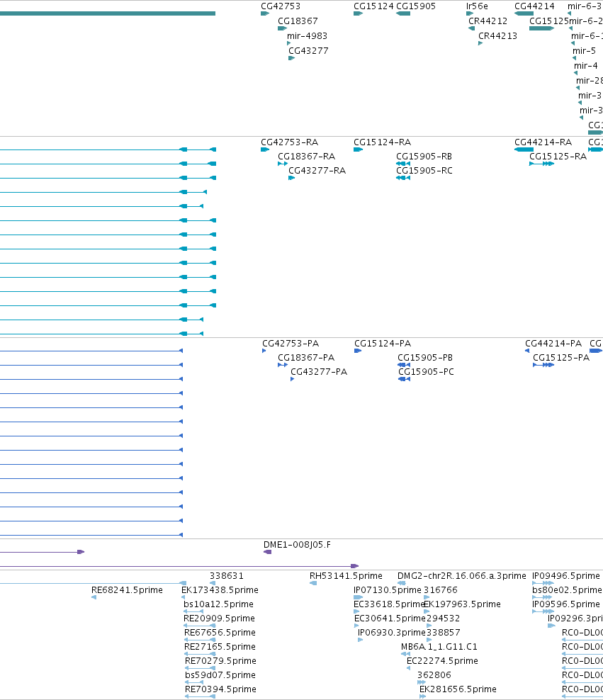
Task: Select the bs80e02.5prime EST label
Action: [x=567, y=590]
